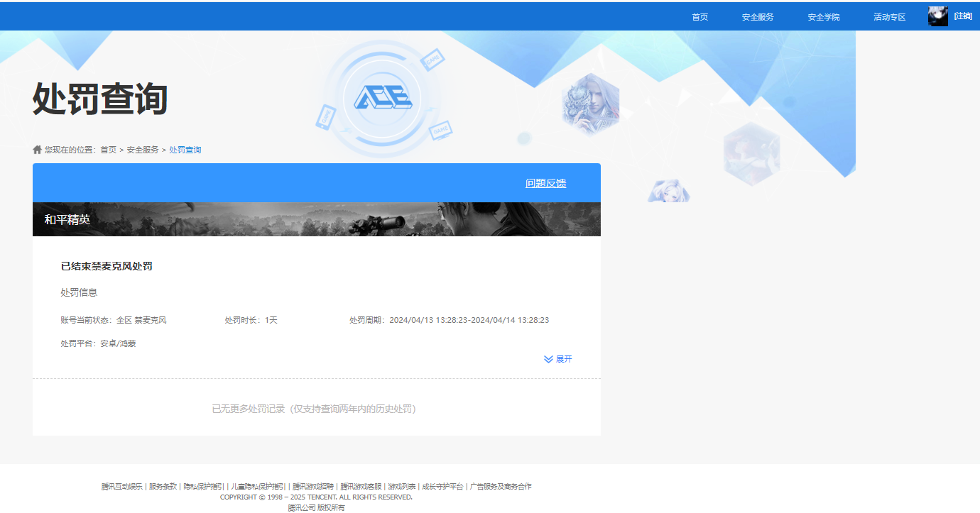Open the 安全服务 top navigation item

pos(758,17)
